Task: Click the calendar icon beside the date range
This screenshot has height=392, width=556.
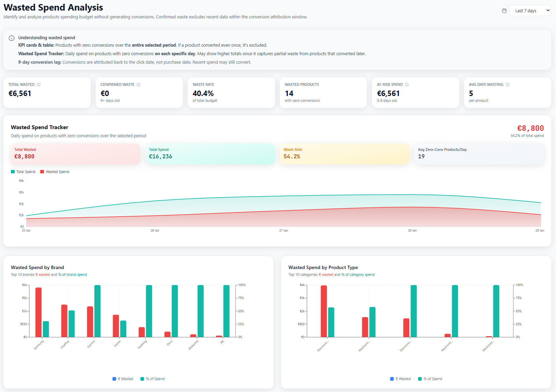Action: (504, 11)
